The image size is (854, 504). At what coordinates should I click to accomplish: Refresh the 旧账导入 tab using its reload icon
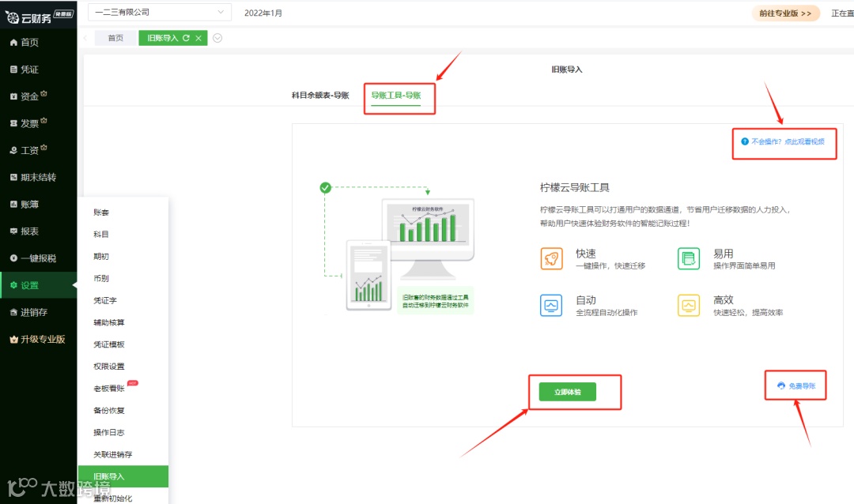click(187, 38)
